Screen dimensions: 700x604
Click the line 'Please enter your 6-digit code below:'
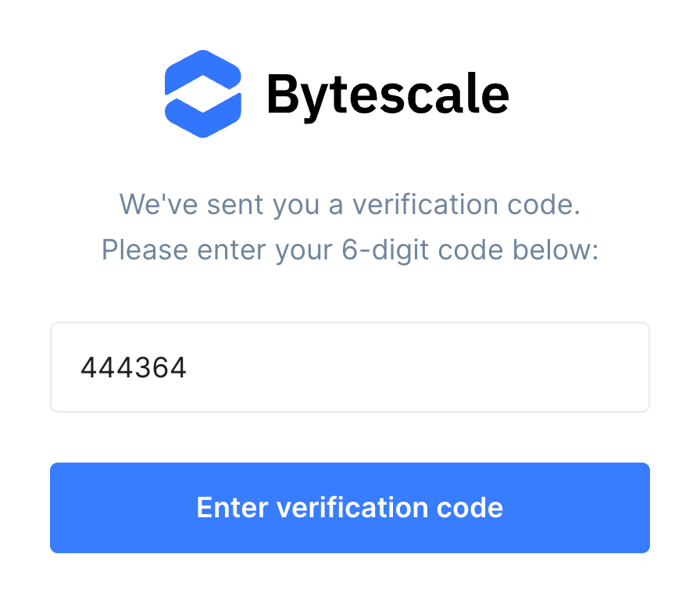tap(349, 250)
